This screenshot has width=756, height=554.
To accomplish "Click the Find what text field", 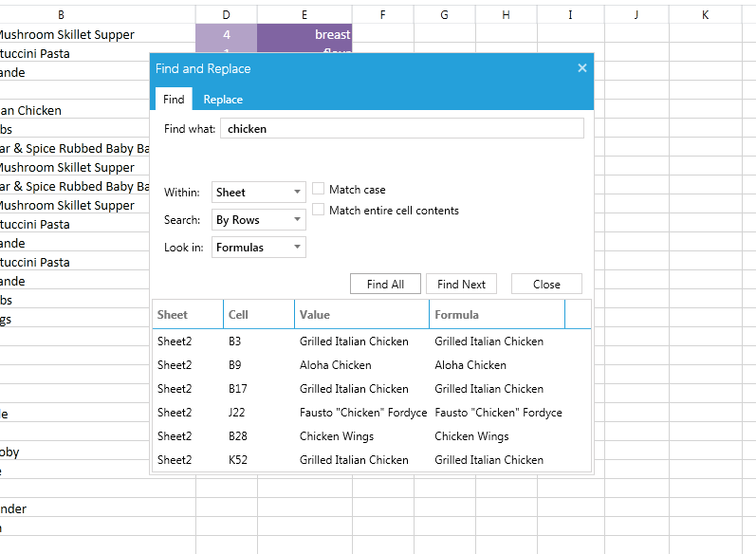I will point(402,129).
